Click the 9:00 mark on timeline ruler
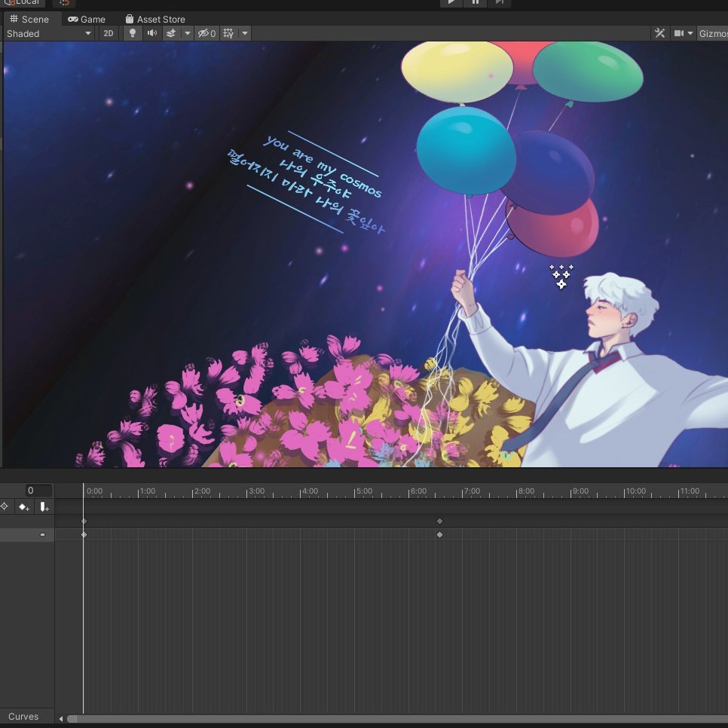 pos(579,491)
